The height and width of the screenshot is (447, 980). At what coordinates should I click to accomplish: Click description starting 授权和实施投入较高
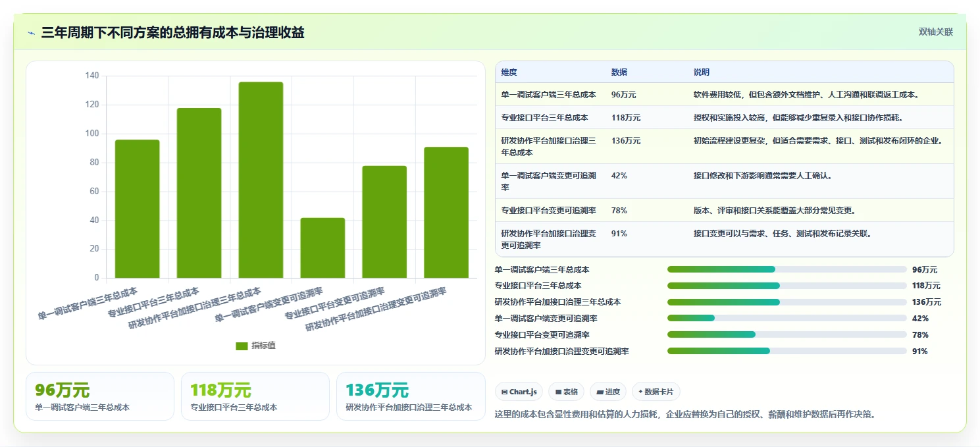pos(798,118)
